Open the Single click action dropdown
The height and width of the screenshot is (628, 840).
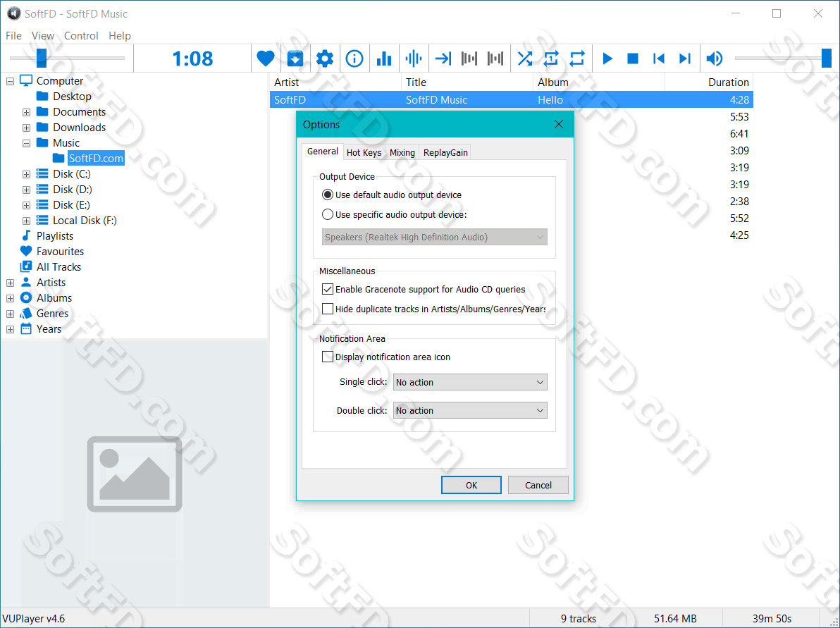[470, 382]
